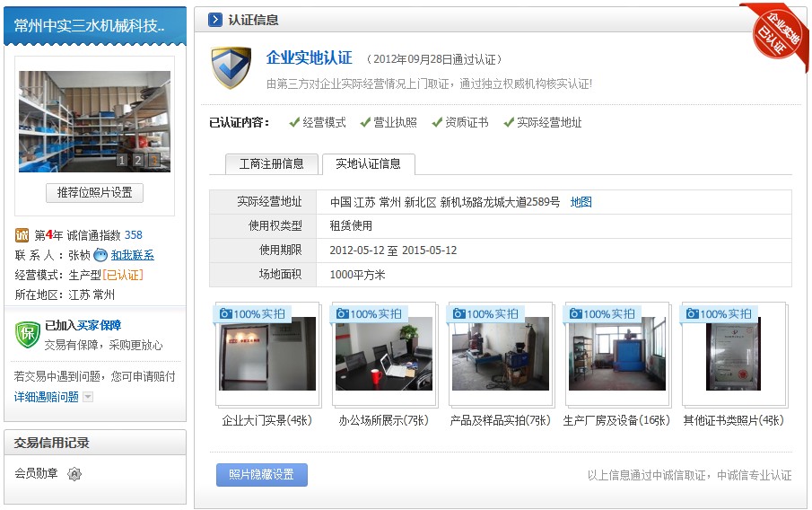Image resolution: width=812 pixels, height=510 pixels.
Task: Open the 生产厂房及设备 photo thumbnail
Action: (x=616, y=354)
